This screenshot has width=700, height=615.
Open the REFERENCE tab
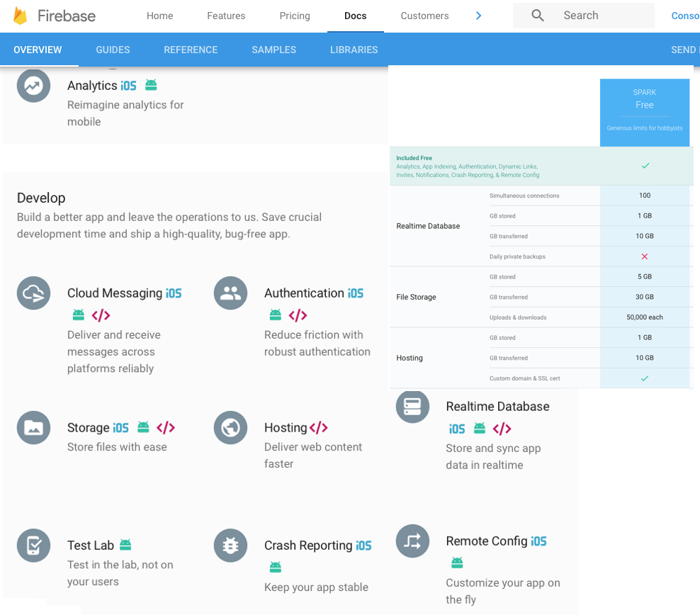191,50
